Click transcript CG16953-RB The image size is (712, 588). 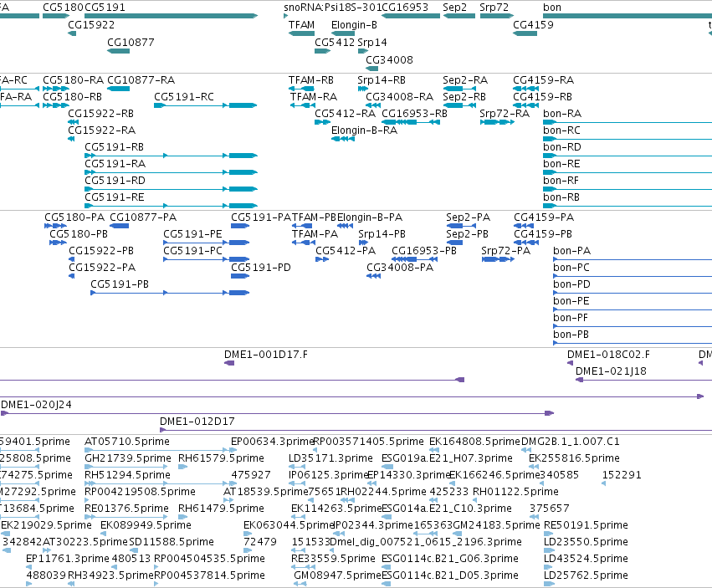(x=411, y=122)
